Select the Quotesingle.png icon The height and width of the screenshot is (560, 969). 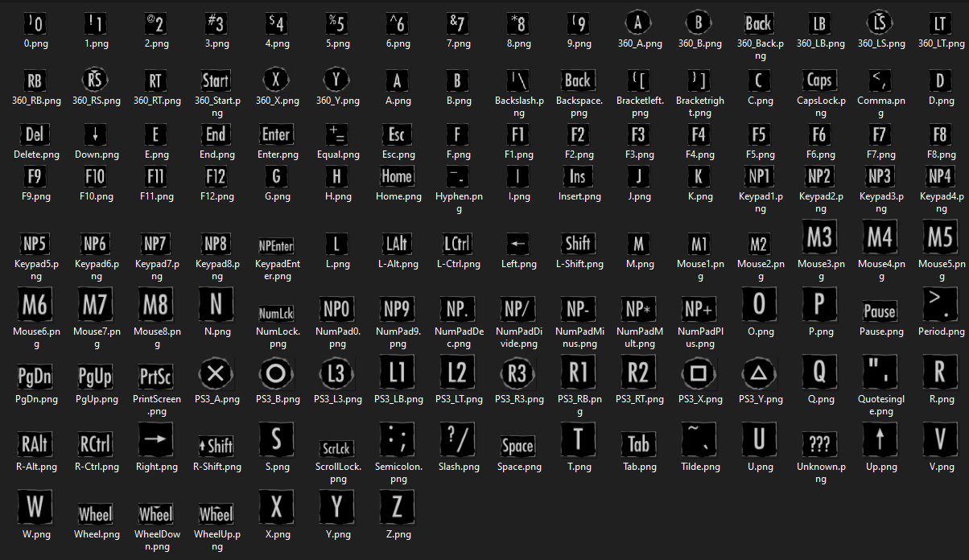[880, 373]
